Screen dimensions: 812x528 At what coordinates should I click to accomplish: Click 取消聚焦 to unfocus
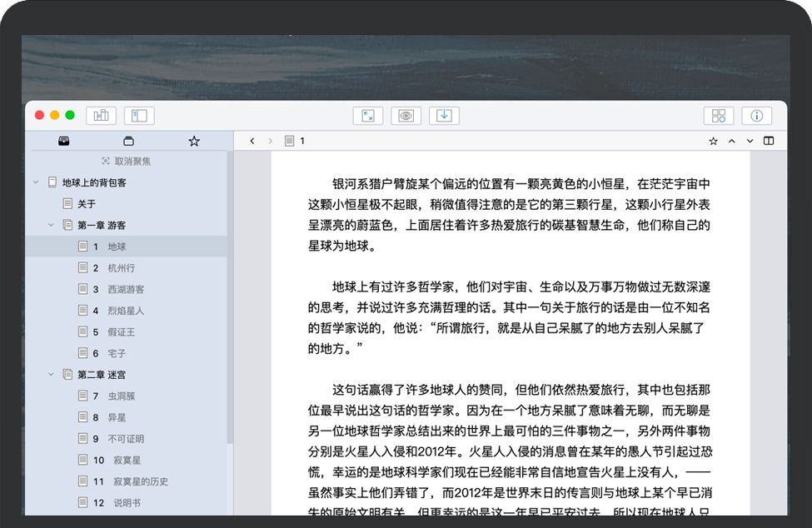tap(127, 161)
